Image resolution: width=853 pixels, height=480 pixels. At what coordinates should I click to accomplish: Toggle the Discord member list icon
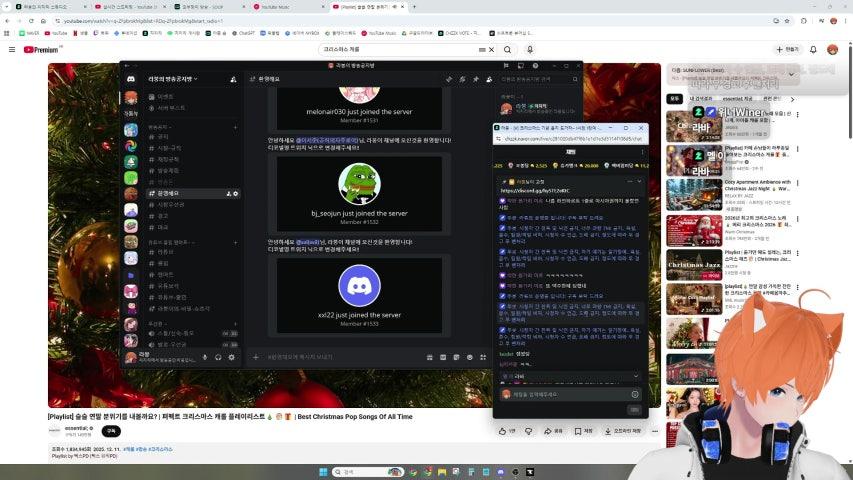489,79
